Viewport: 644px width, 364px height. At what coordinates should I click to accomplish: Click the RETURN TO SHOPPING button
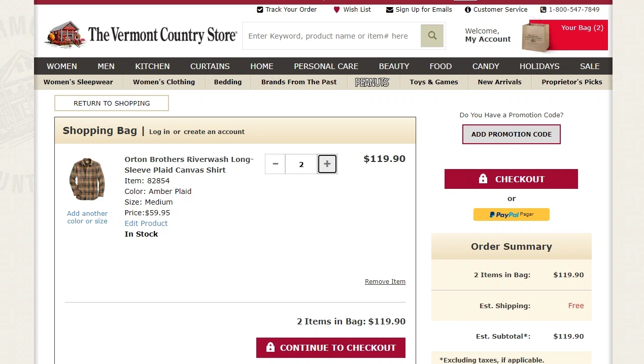coord(112,103)
